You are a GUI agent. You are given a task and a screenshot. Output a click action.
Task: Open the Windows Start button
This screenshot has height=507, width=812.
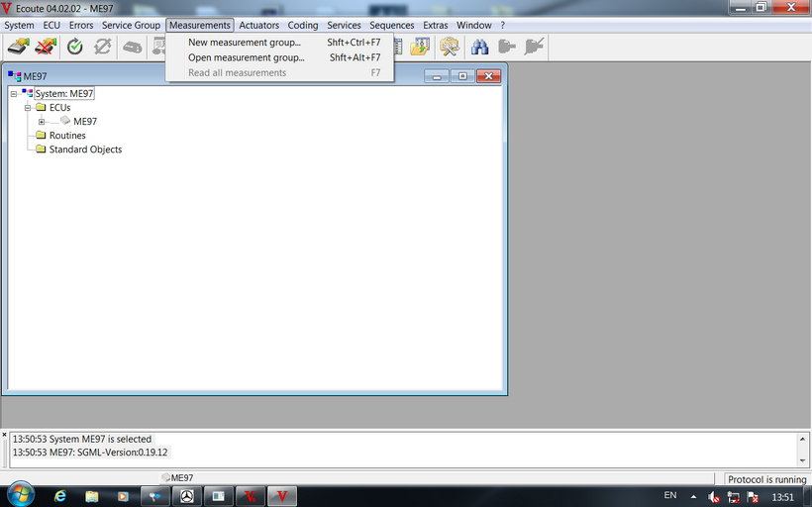coord(20,494)
